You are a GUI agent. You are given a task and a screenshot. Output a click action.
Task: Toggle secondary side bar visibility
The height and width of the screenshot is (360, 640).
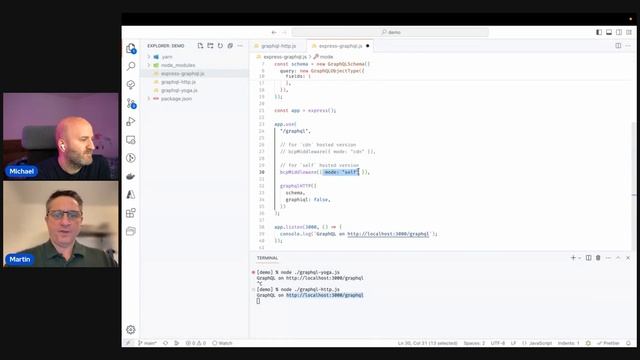pos(619,32)
